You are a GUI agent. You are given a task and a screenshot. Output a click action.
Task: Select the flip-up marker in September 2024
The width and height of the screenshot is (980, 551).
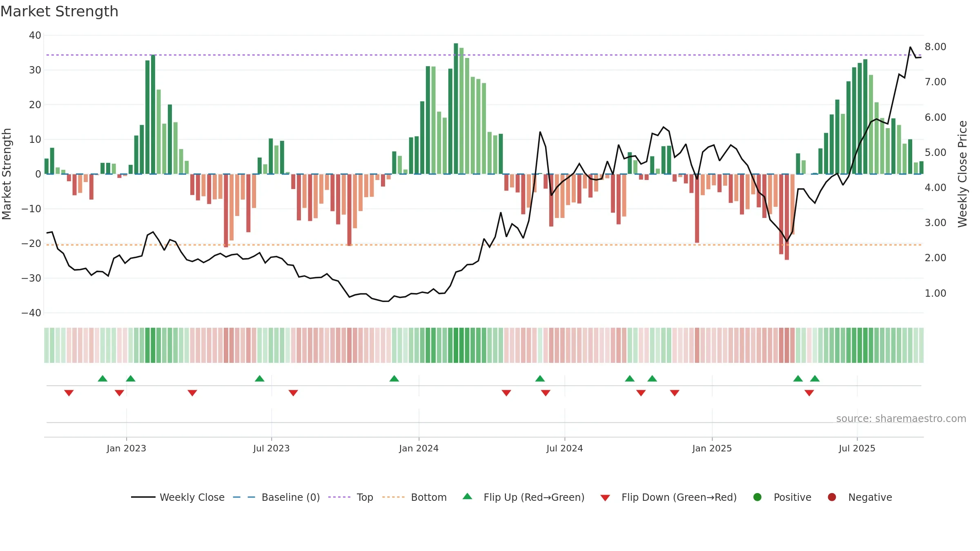[630, 378]
